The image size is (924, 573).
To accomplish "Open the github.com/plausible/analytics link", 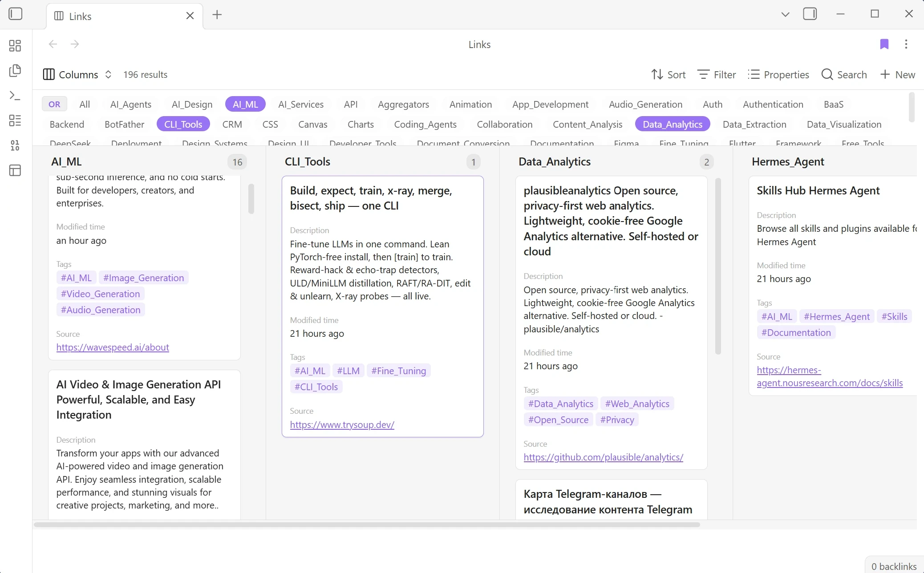I will (603, 457).
